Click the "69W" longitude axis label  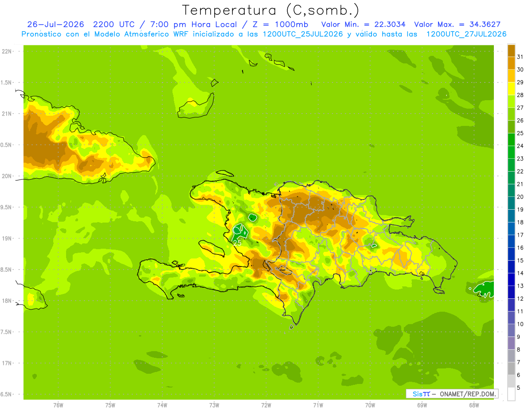[x=422, y=405]
